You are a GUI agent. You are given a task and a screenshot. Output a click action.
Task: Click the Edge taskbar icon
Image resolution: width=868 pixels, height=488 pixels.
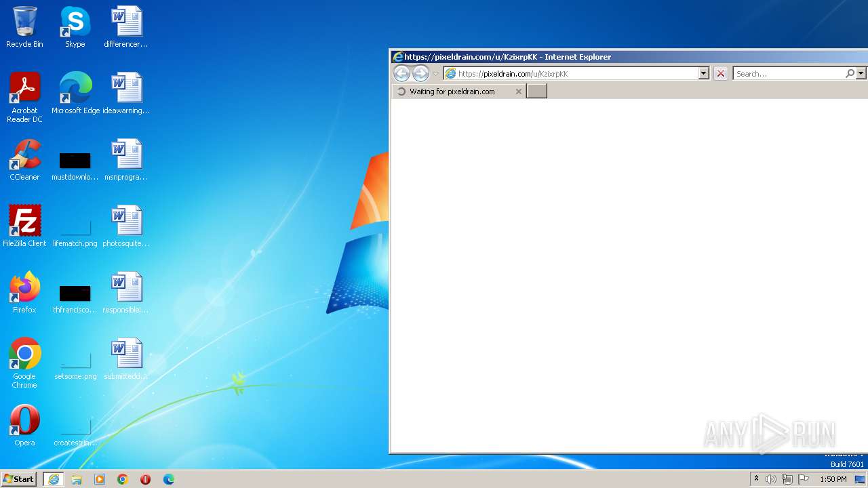click(x=168, y=479)
